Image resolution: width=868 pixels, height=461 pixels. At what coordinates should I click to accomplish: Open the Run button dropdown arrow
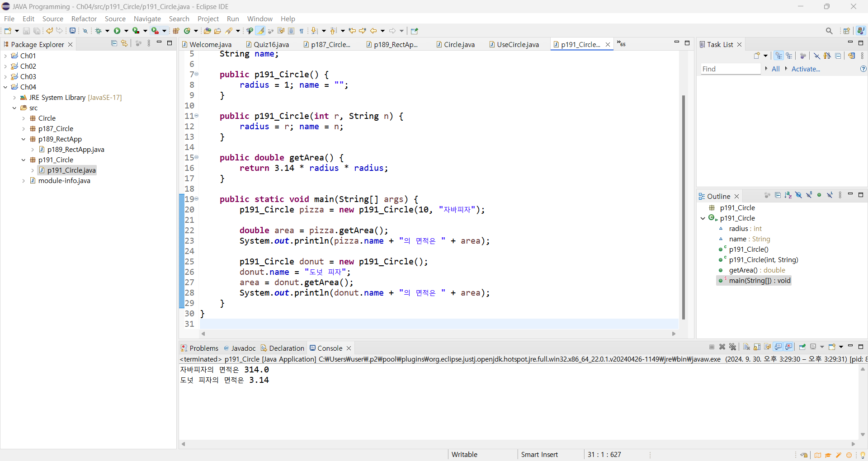pyautogui.click(x=126, y=31)
